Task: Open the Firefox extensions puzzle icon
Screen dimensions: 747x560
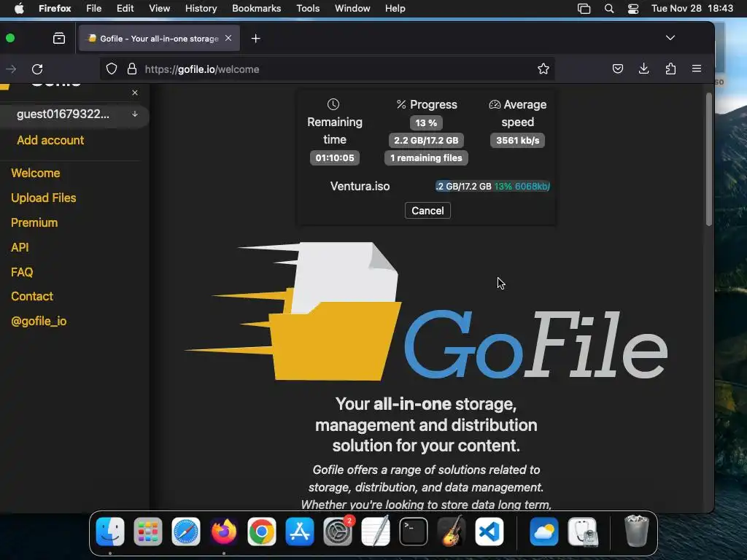Action: (670, 69)
